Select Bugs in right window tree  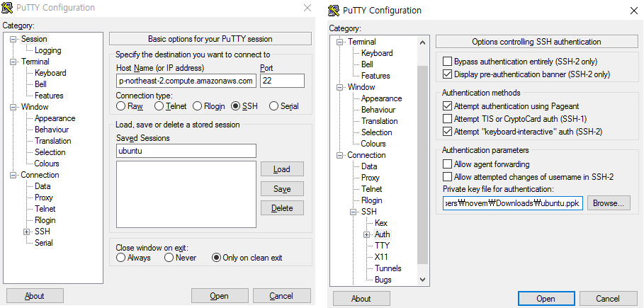[383, 280]
